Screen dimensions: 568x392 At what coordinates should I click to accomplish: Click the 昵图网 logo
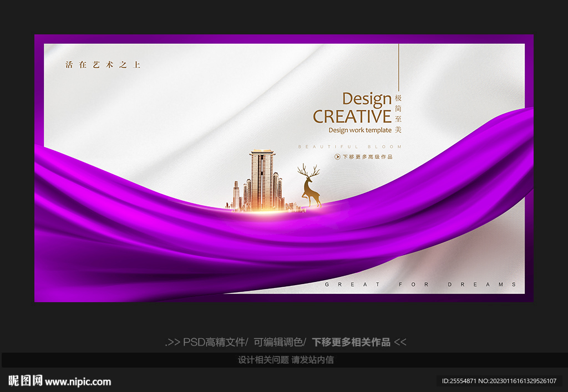click(26, 381)
